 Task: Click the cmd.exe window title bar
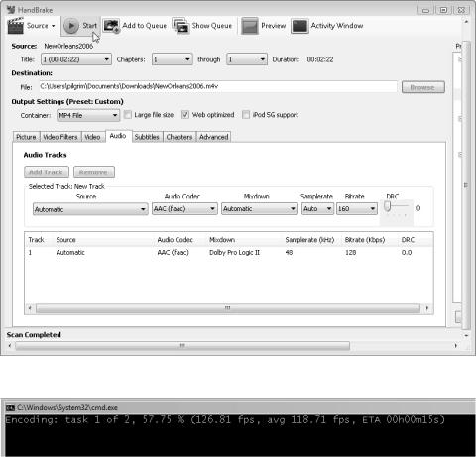tap(238, 408)
